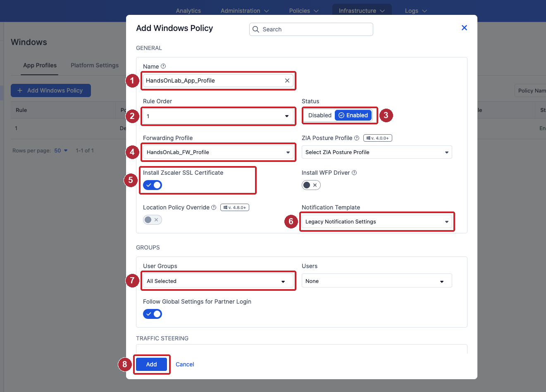Screen dimensions: 546x392
Task: Click the Add button
Action: click(x=151, y=364)
